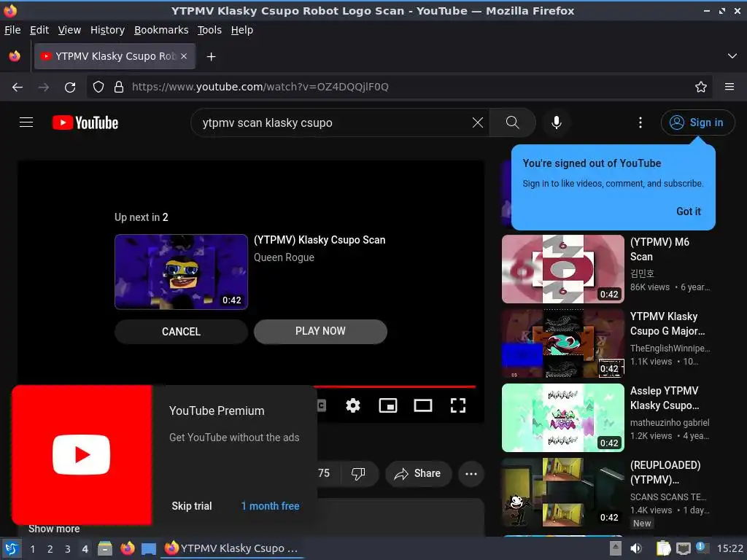Enable miniplayer mode

click(388, 405)
